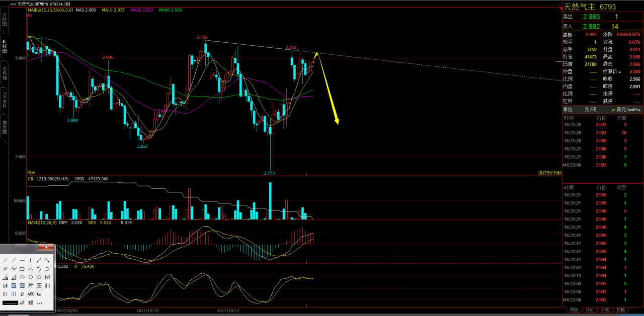
Task: Click the eraser tool in drawing palette
Action: (x=22, y=302)
